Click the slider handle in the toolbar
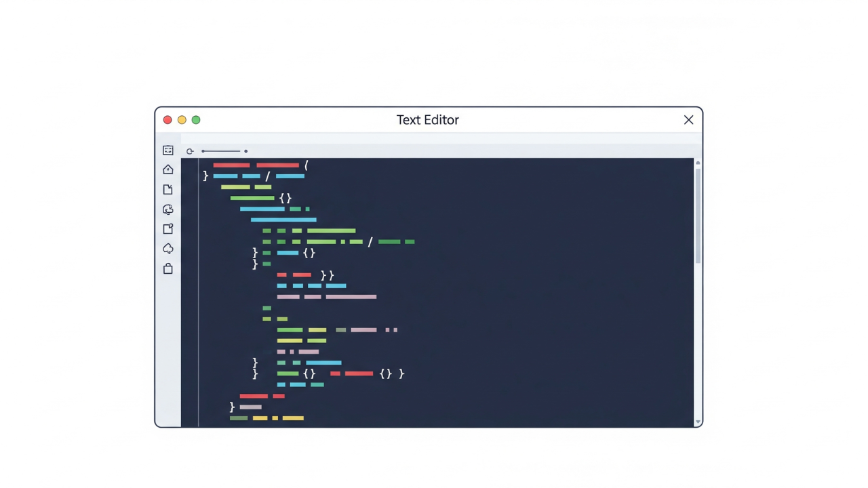The height and width of the screenshot is (488, 868). 202,150
